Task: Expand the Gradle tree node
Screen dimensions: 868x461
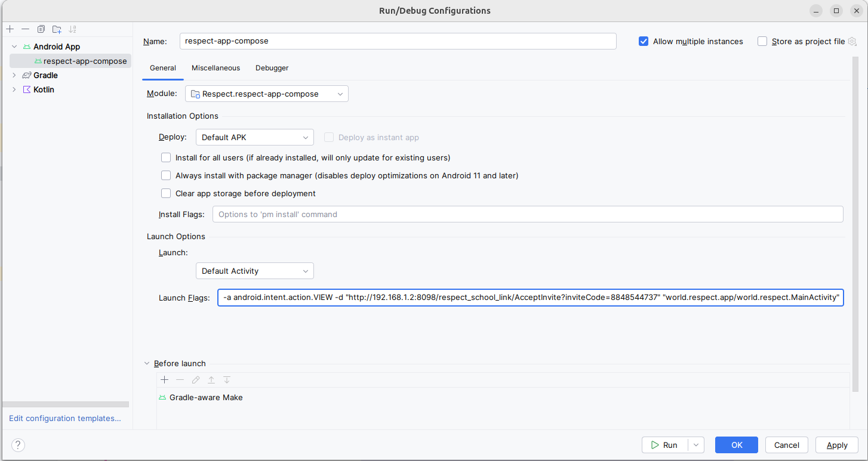Action: pyautogui.click(x=14, y=75)
